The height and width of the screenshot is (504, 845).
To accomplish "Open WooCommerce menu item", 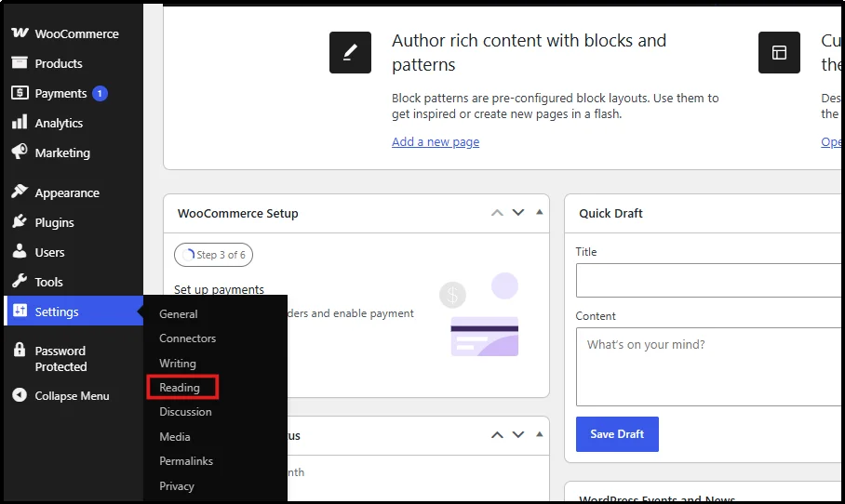I will tap(76, 33).
